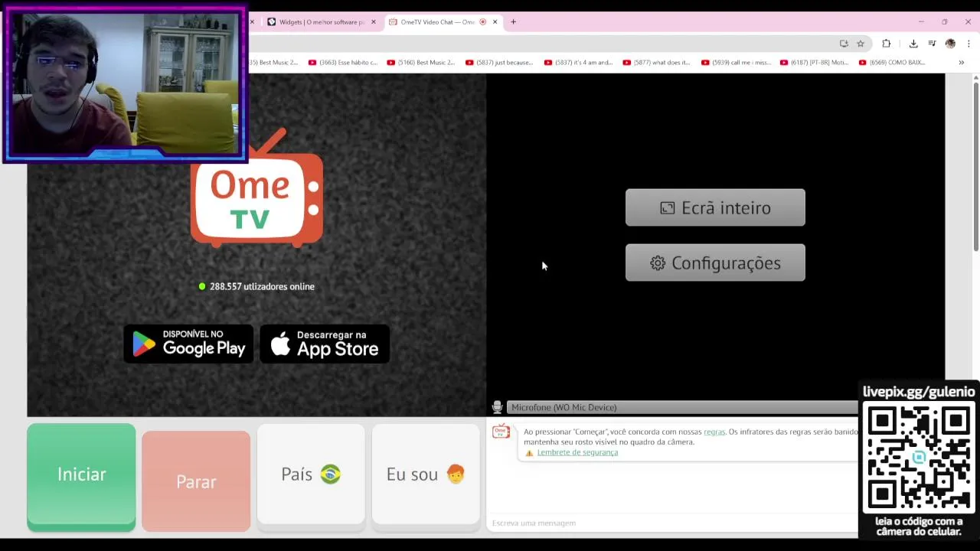The height and width of the screenshot is (551, 980).
Task: Open bookmark '(5877) what does it...'
Action: coord(656,63)
